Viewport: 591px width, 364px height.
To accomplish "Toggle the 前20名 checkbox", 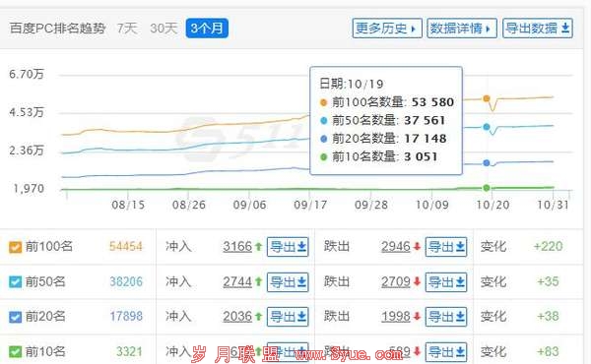I will (15, 317).
